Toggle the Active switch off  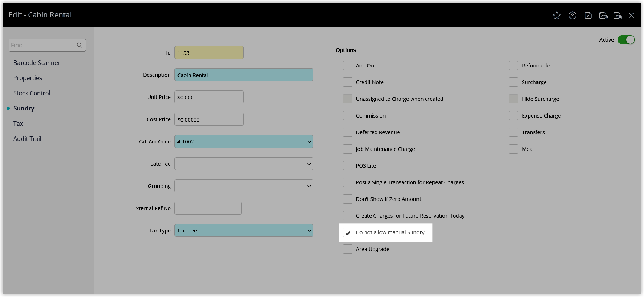pos(626,40)
